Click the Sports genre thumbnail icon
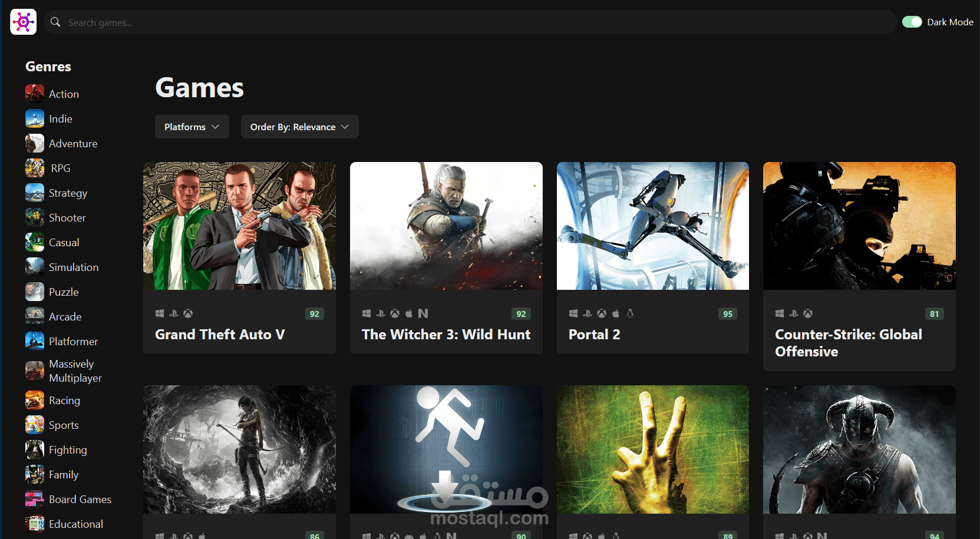Viewport: 980px width, 539px height. [x=35, y=425]
